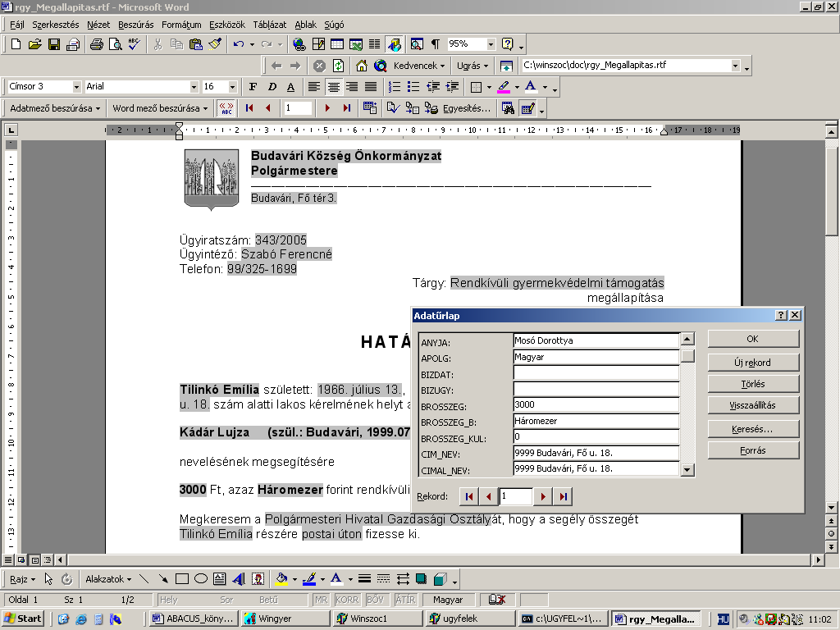Screen dimensions: 840x630
Task: Open the Szerkesztés menu
Action: click(55, 25)
